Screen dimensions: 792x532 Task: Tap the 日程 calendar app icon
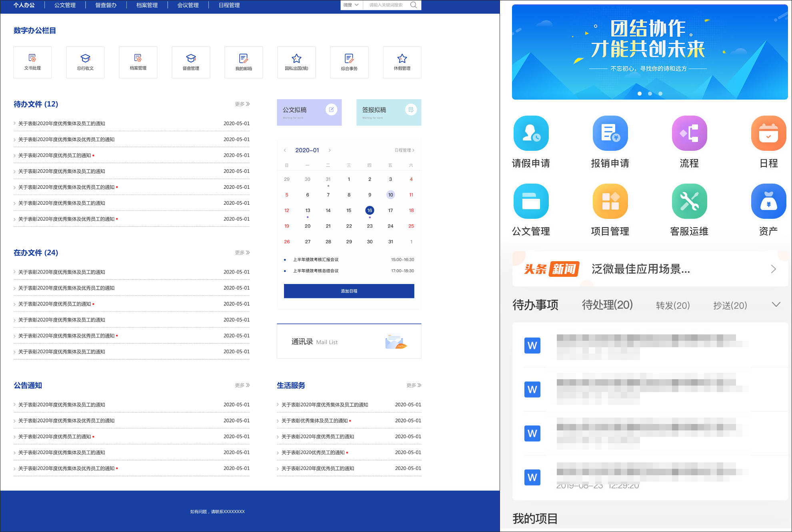tap(768, 133)
